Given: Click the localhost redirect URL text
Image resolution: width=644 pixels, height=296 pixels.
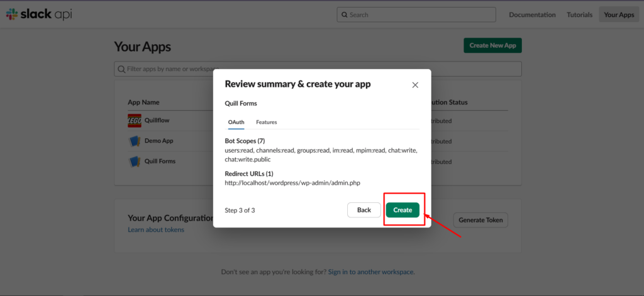Looking at the screenshot, I should pos(292,183).
